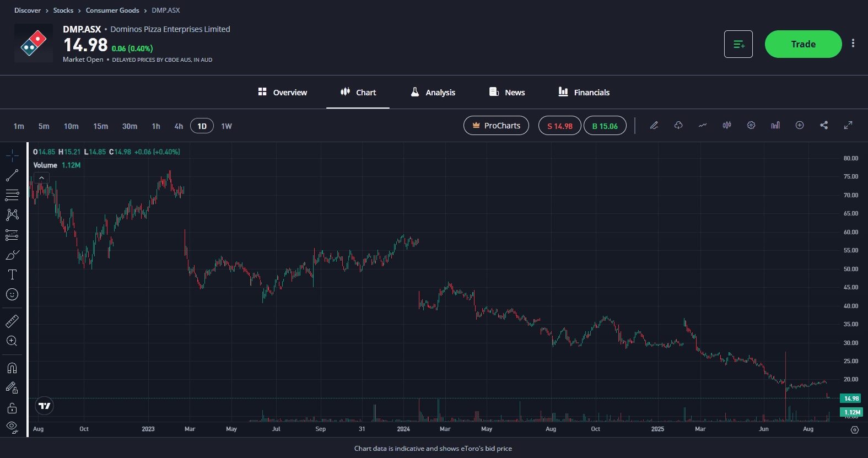
Task: Click the TradingView logo on chart
Action: tap(45, 406)
